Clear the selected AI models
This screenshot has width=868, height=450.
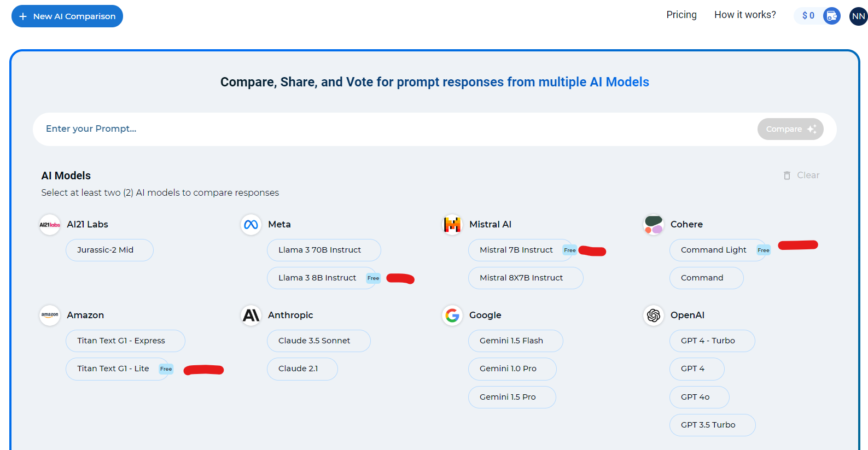pyautogui.click(x=801, y=176)
